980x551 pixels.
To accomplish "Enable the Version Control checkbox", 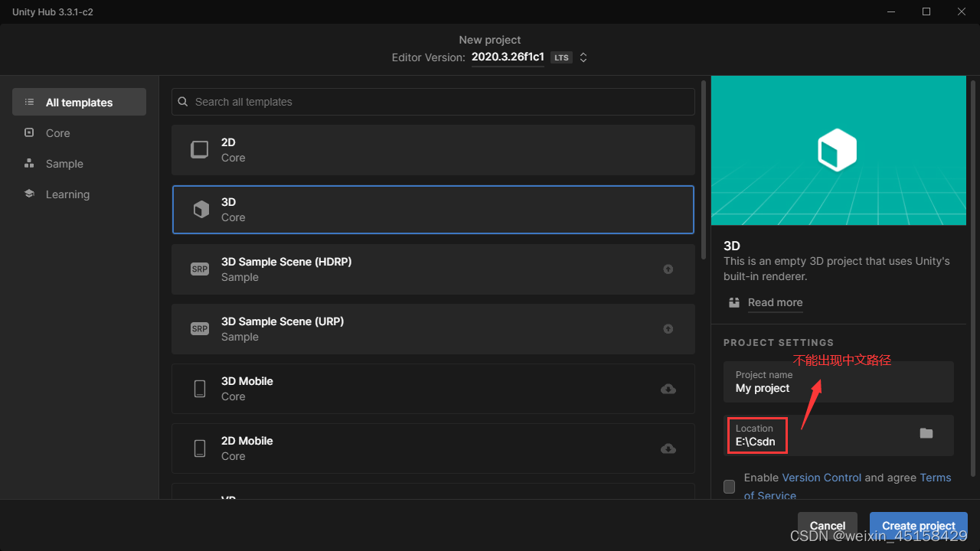I will (729, 487).
